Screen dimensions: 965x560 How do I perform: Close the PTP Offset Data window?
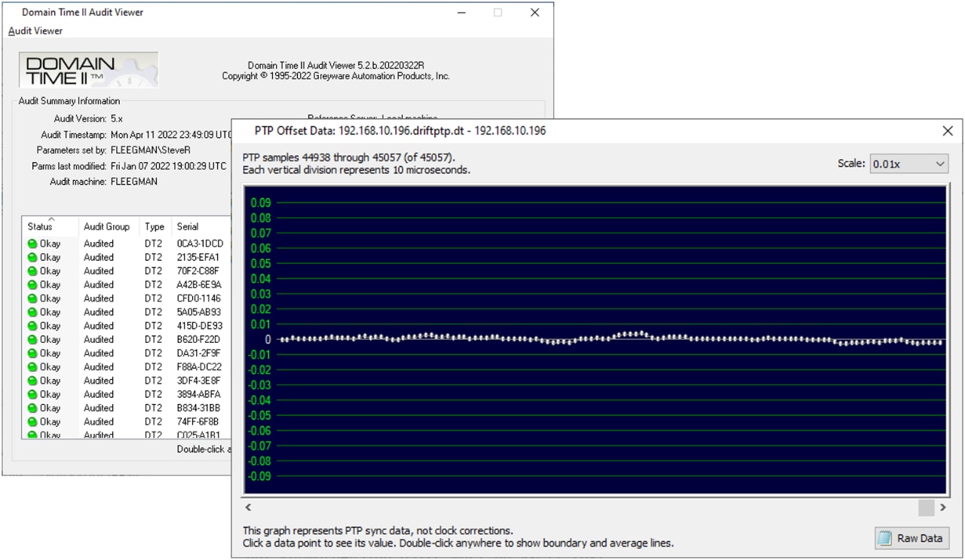coord(948,131)
